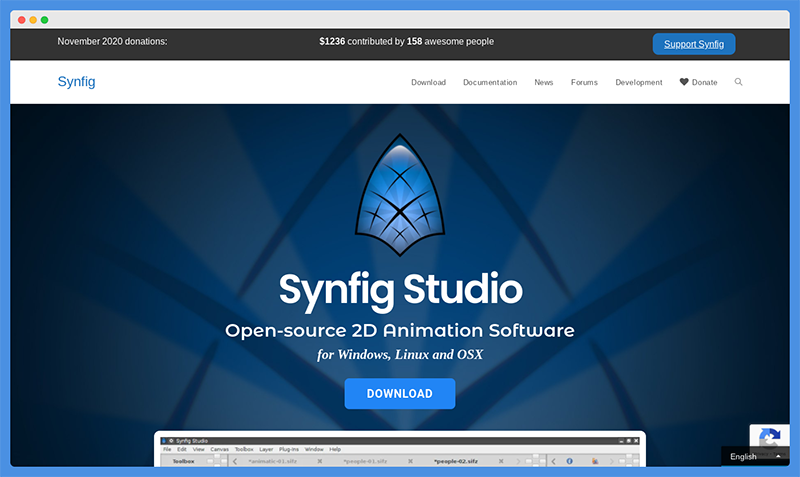This screenshot has height=477, width=800.
Task: Select the people-02.sifz tab
Action: (x=456, y=461)
